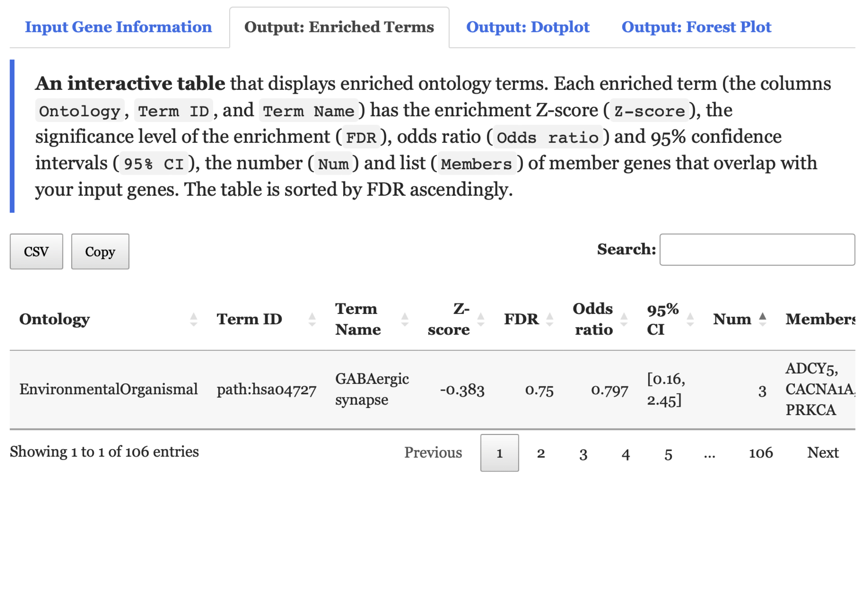Sort by Z-score column arrows

point(481,319)
